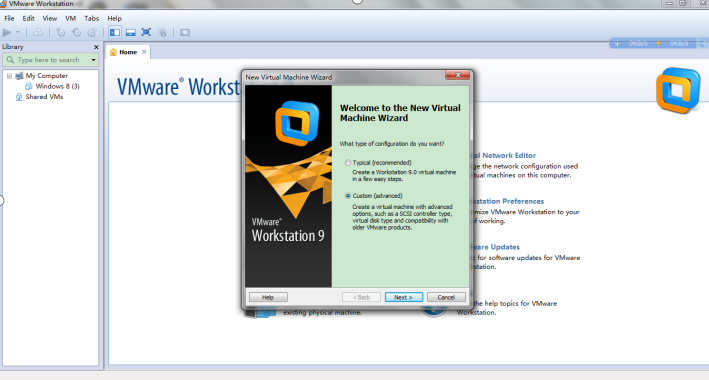The image size is (709, 380).
Task: Click the Next button in the wizard
Action: (x=404, y=297)
